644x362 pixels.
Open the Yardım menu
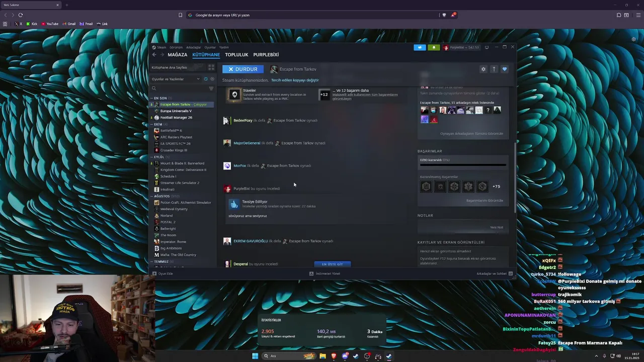pyautogui.click(x=224, y=47)
